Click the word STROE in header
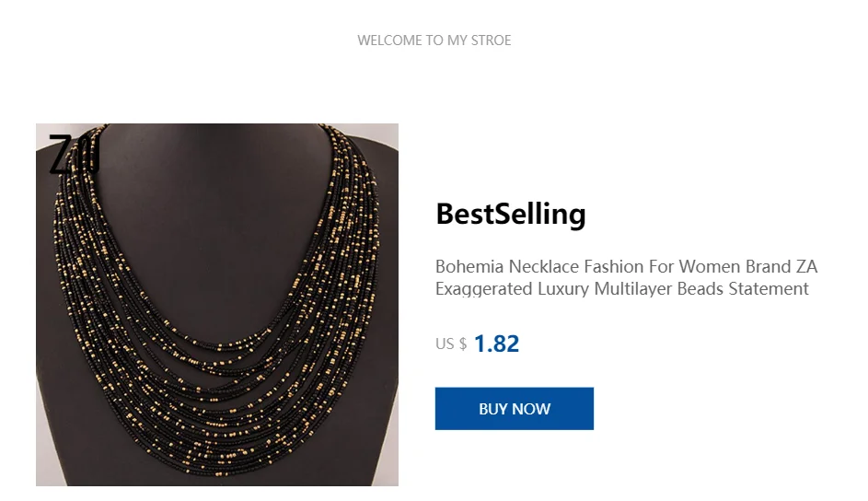The image size is (868, 501). click(x=491, y=41)
